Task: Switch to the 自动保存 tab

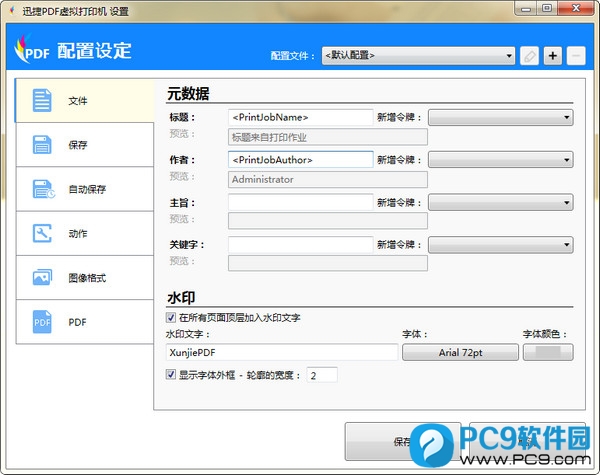Action: [84, 189]
